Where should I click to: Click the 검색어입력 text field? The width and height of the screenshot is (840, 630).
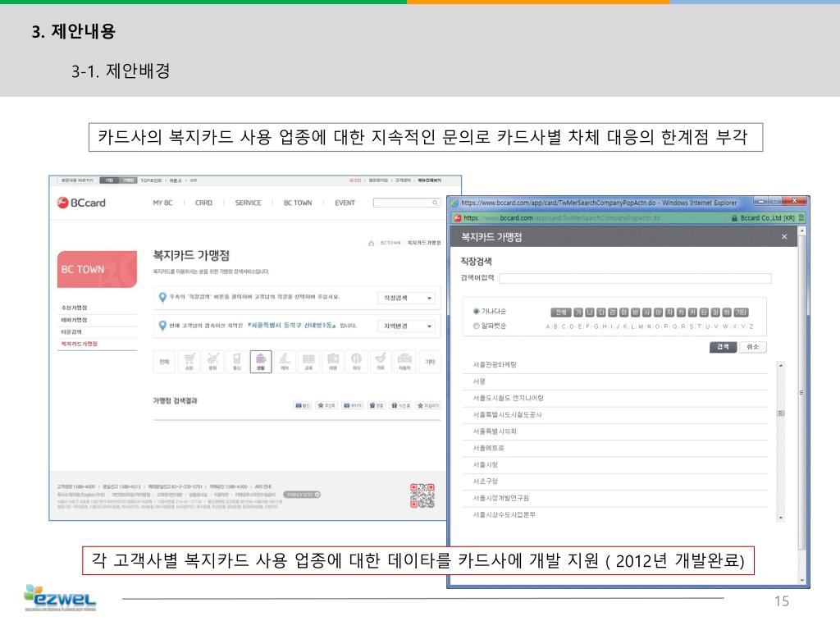tap(636, 278)
